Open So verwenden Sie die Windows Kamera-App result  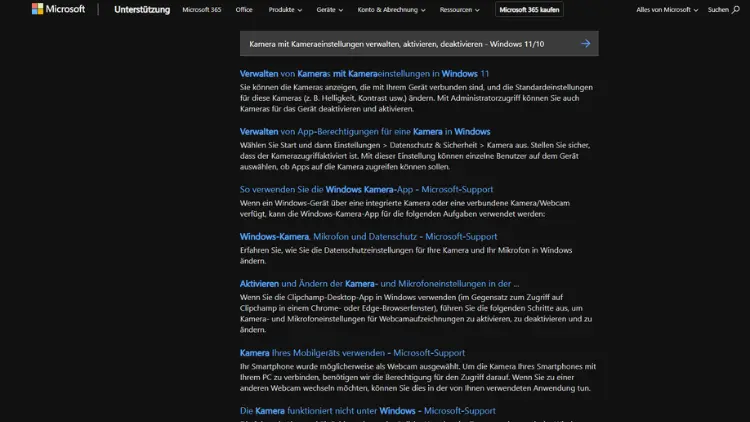coord(366,189)
